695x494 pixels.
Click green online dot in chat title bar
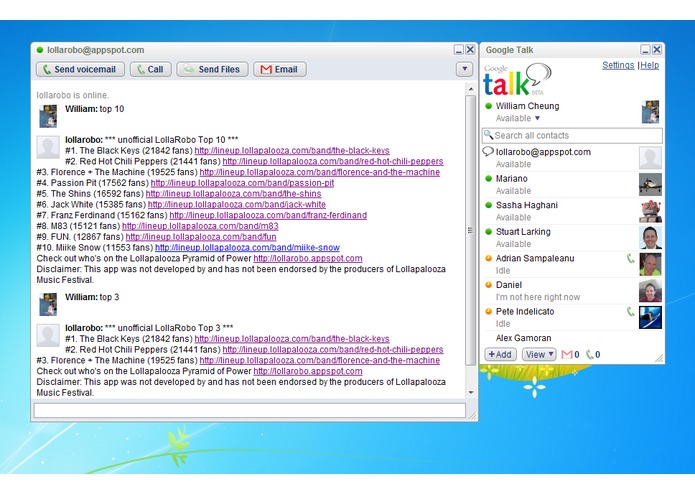tap(40, 50)
